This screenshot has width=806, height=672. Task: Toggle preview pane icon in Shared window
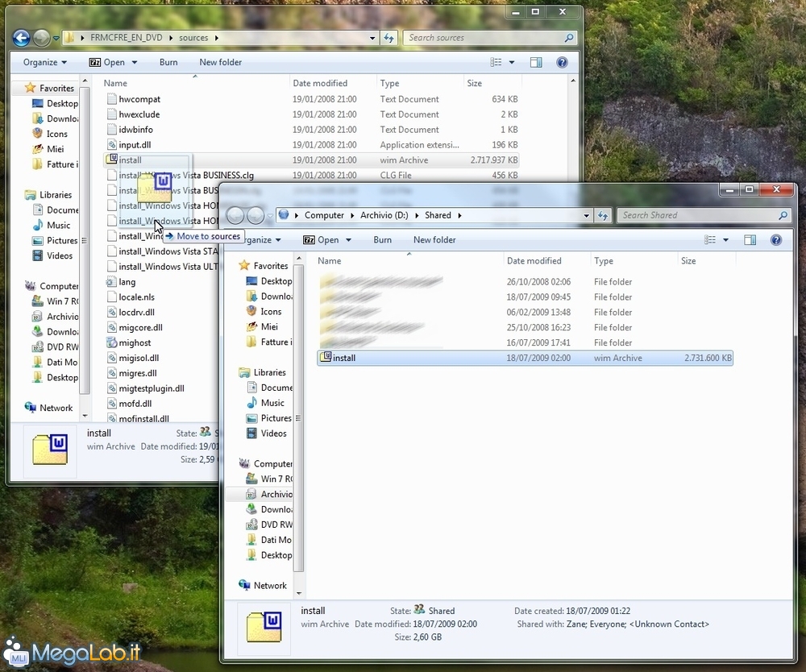(x=750, y=240)
